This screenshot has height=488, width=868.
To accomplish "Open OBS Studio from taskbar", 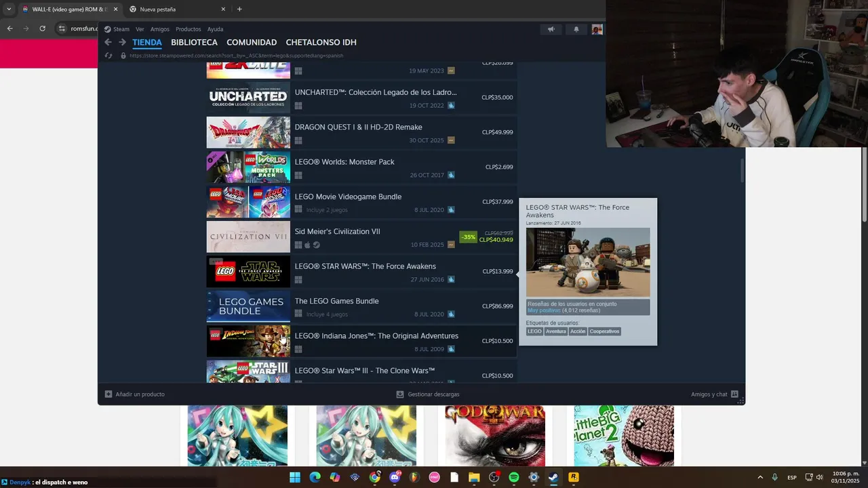I will pos(494,477).
